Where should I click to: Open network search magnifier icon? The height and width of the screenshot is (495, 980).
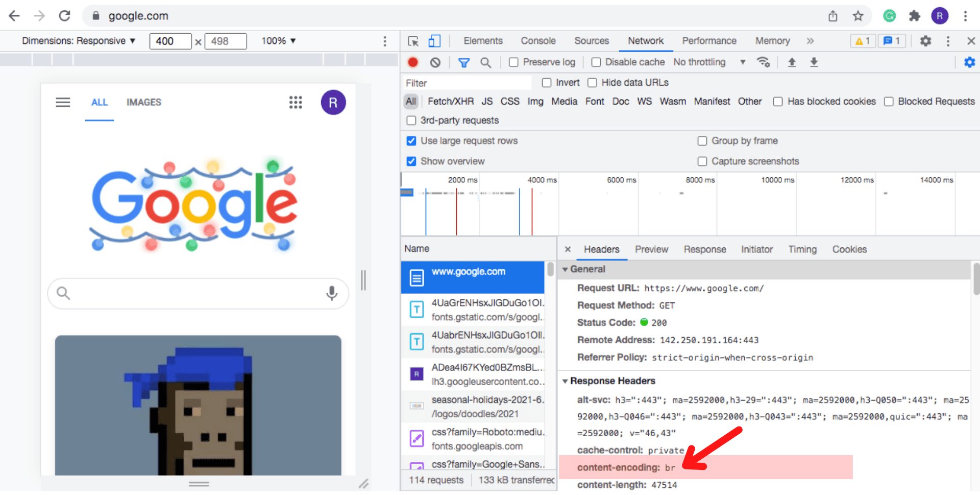485,62
